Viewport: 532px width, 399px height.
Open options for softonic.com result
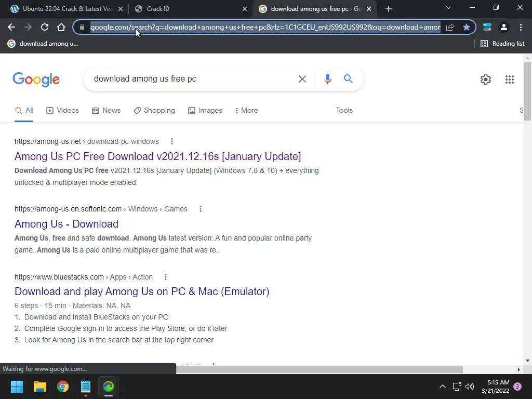201,209
